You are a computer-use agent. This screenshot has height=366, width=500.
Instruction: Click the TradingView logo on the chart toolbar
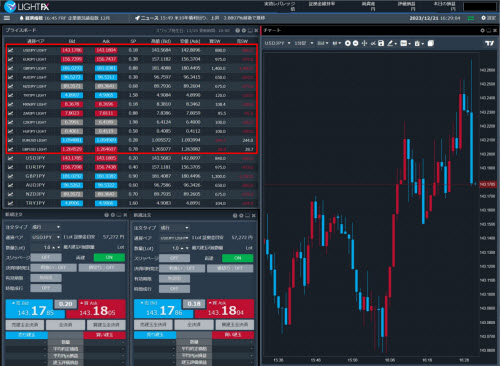click(489, 43)
